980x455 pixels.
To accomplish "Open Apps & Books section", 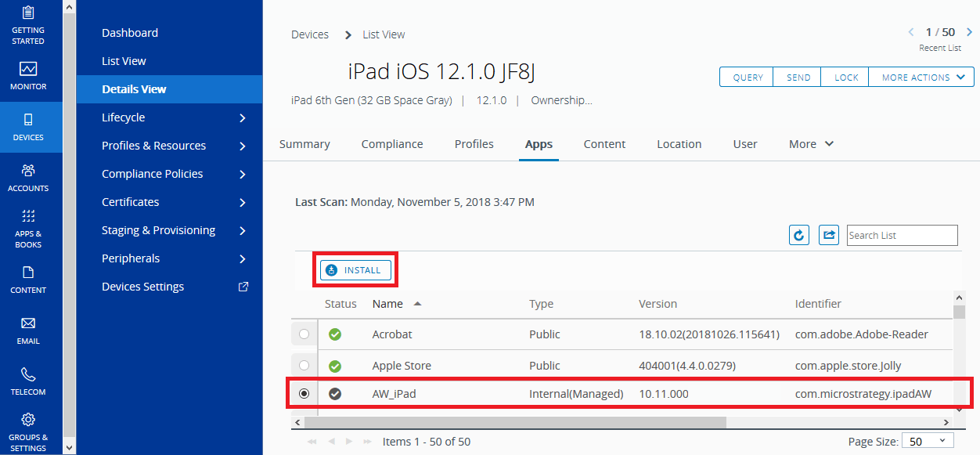I will tap(28, 229).
